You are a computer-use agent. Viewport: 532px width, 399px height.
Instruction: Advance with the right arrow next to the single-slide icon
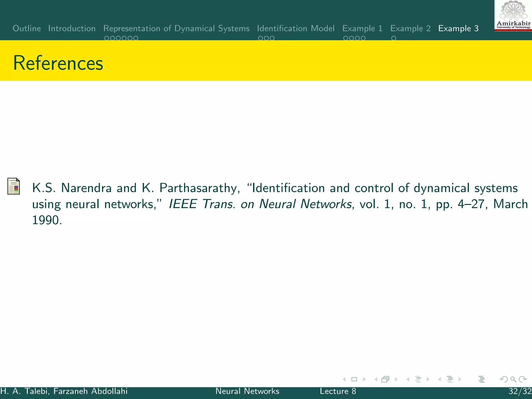tap(364, 379)
